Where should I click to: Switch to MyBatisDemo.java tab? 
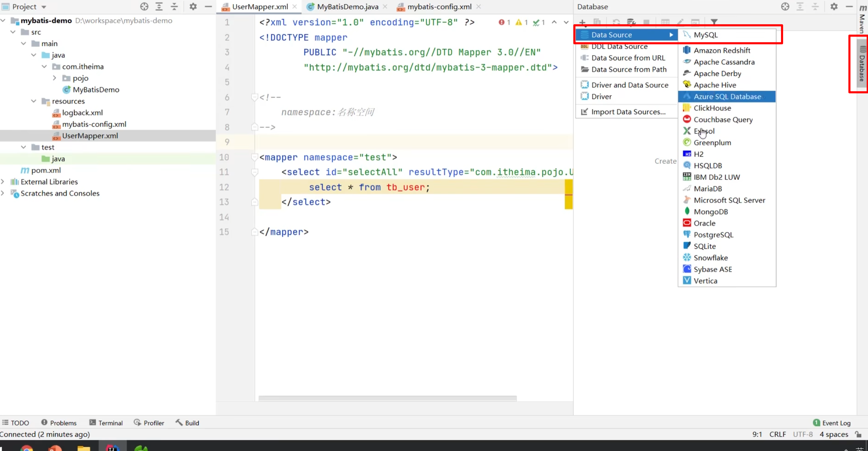347,7
